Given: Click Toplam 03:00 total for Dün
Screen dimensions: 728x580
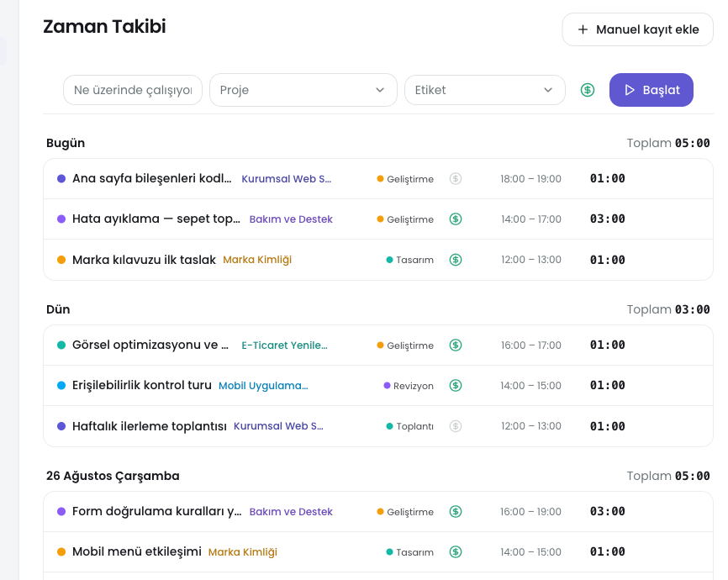Looking at the screenshot, I should [668, 309].
